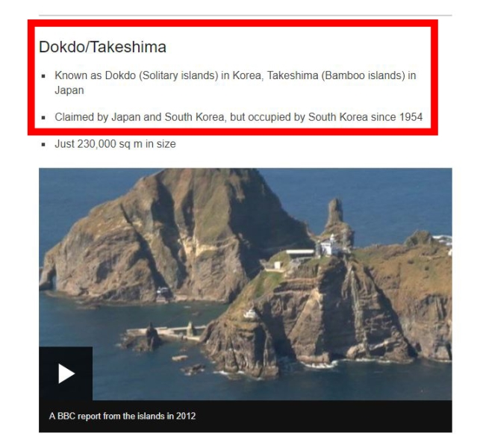This screenshot has width=483, height=448.
Task: Click the black caption bar below the video
Action: 246,416
